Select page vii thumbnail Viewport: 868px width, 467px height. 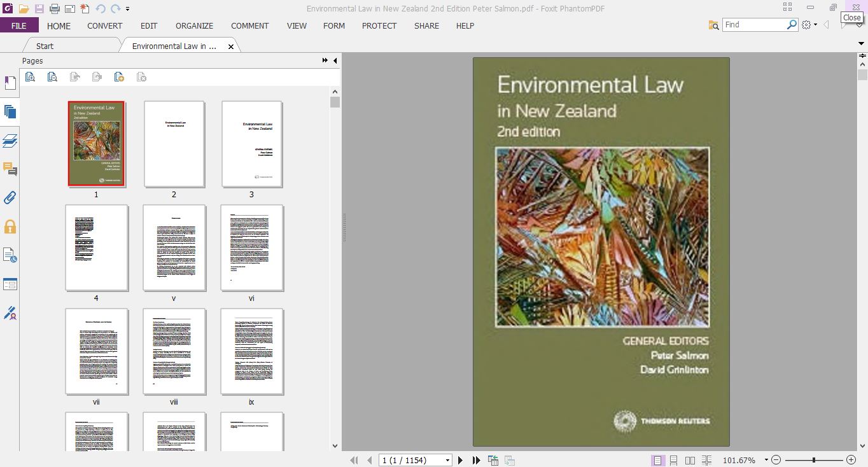[96, 351]
